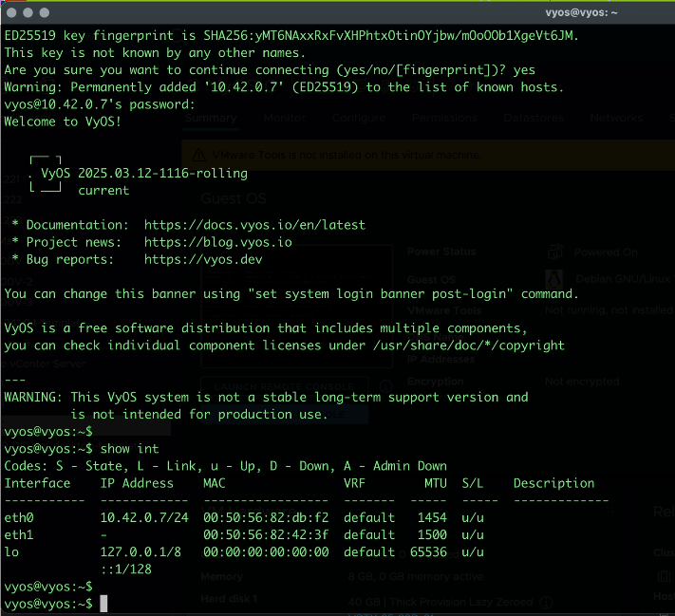Select Networks tab in the vSphere window behind
The width and height of the screenshot is (675, 616).
pos(616,118)
